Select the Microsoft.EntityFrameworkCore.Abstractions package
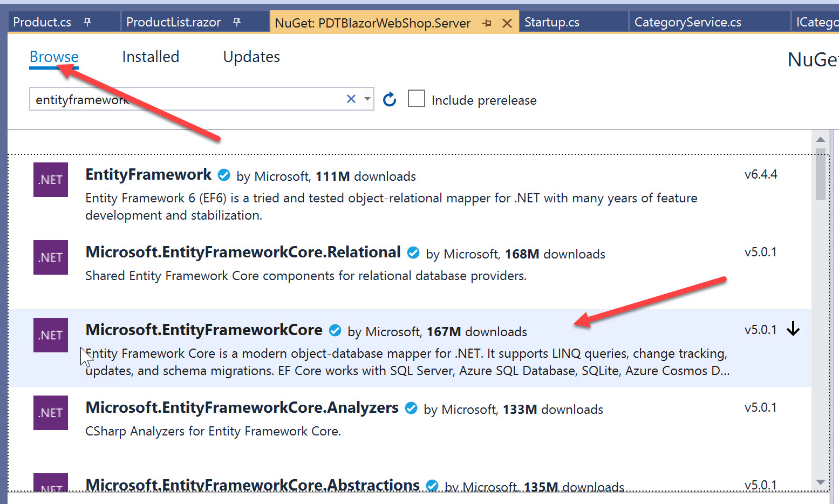839x504 pixels. 253,485
